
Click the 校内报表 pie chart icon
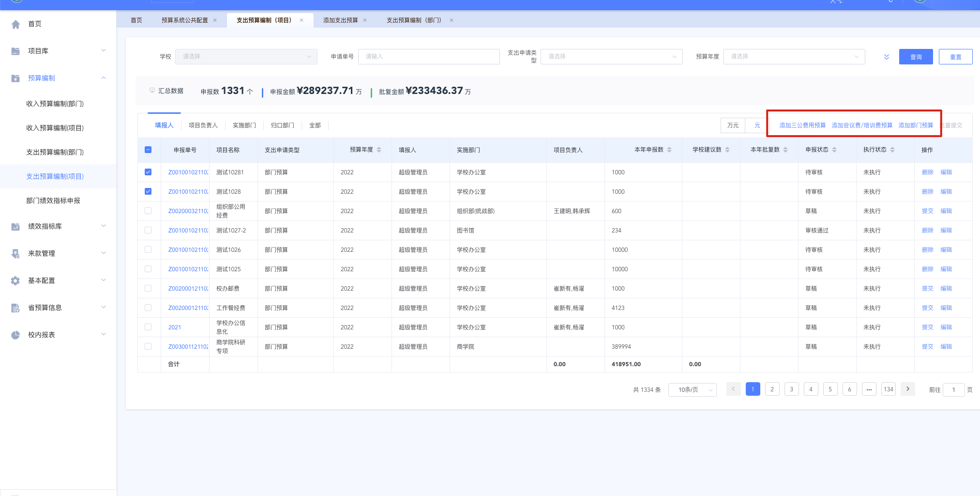(15, 335)
